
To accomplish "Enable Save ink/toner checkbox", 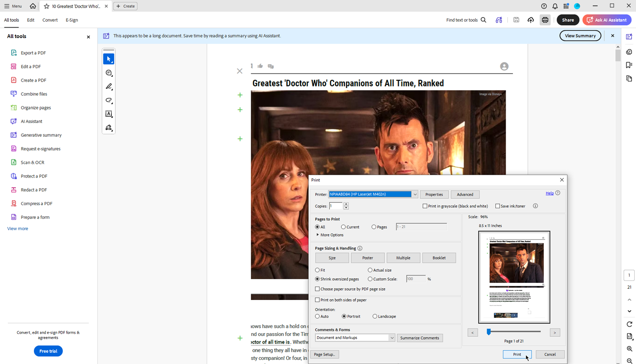I will [497, 206].
